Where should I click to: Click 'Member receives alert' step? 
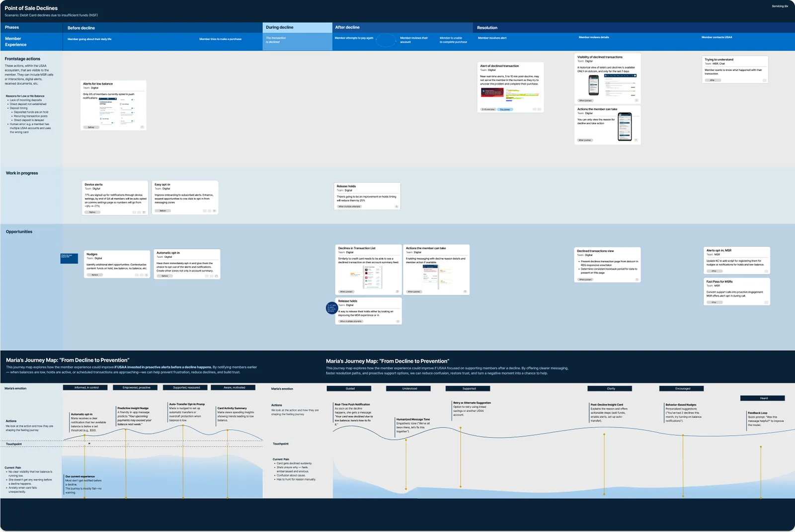pyautogui.click(x=492, y=38)
